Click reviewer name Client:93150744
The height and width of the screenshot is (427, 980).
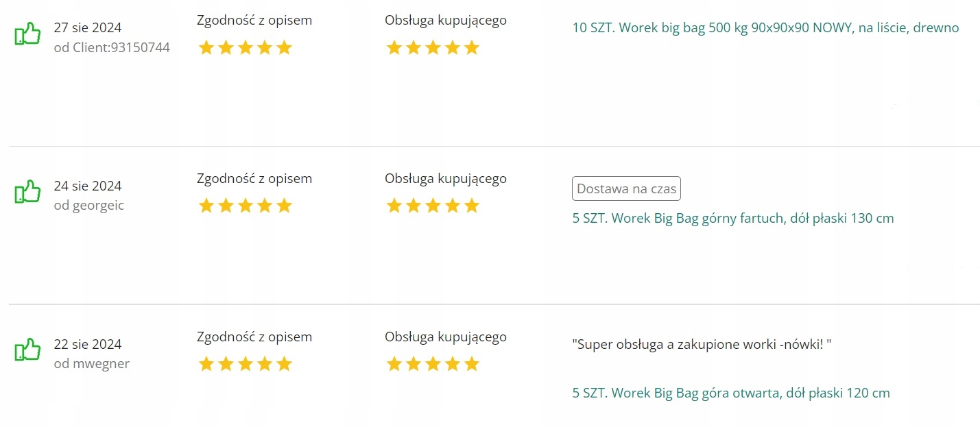112,48
